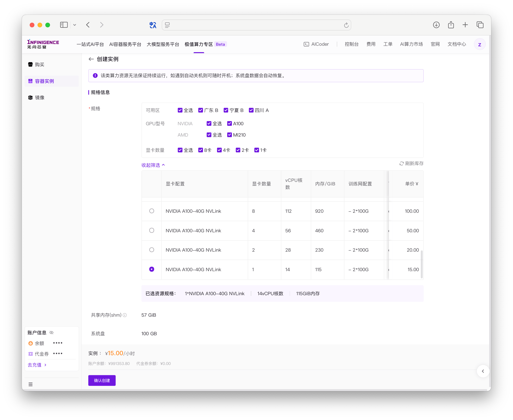This screenshot has width=513, height=420.
Task: Click the translate page icon
Action: click(x=153, y=25)
